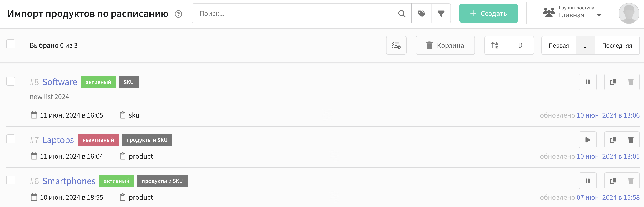Open the ID sort field selector
Image resolution: width=644 pixels, height=207 pixels.
(x=519, y=45)
